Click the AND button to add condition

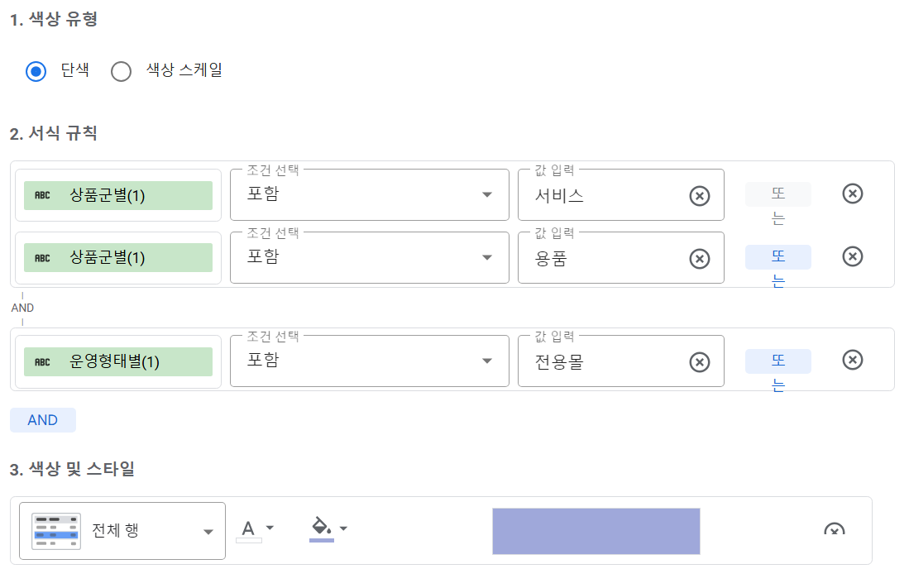[x=43, y=420]
